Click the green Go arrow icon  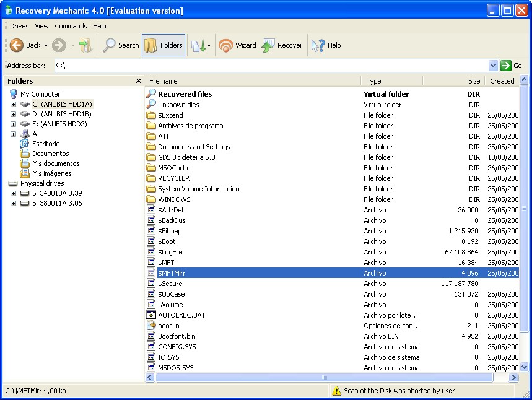505,66
